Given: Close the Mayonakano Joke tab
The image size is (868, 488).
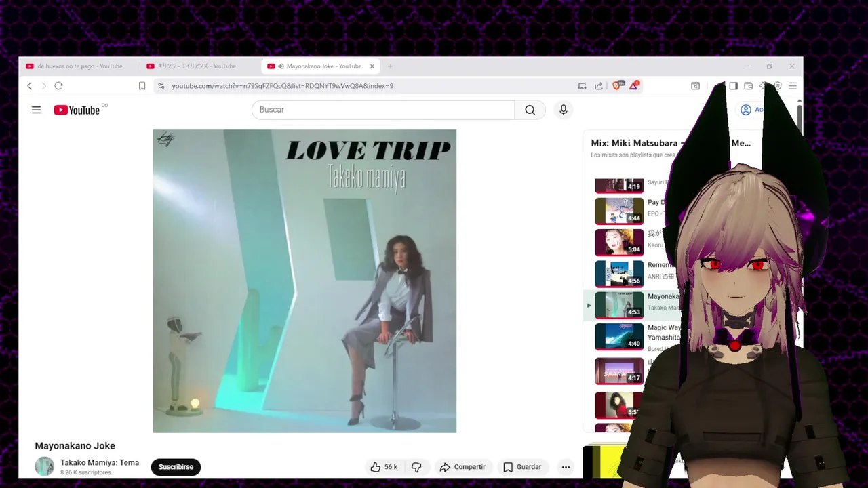Looking at the screenshot, I should [372, 66].
